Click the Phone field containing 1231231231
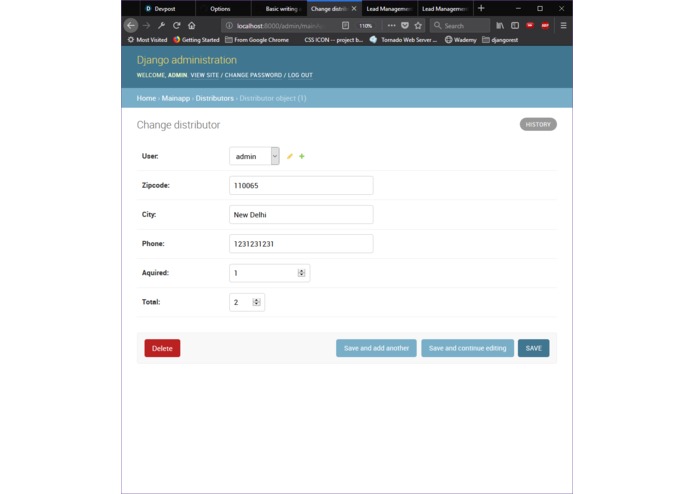The height and width of the screenshot is (494, 695). click(301, 244)
